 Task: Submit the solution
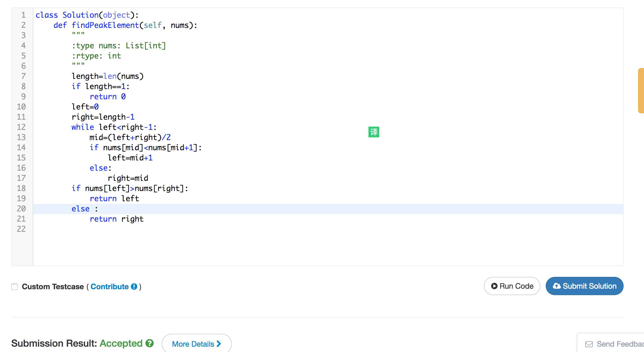click(x=584, y=286)
